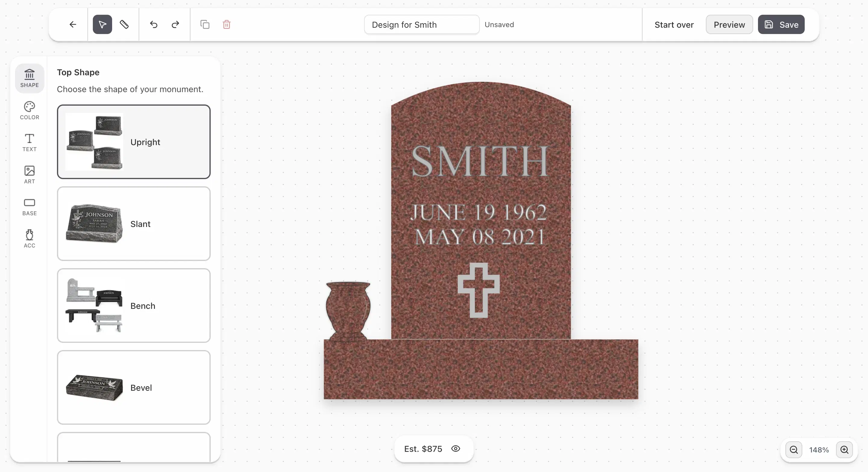Zoom in on the canvas
Screen dimensions: 868x472
[844, 450]
